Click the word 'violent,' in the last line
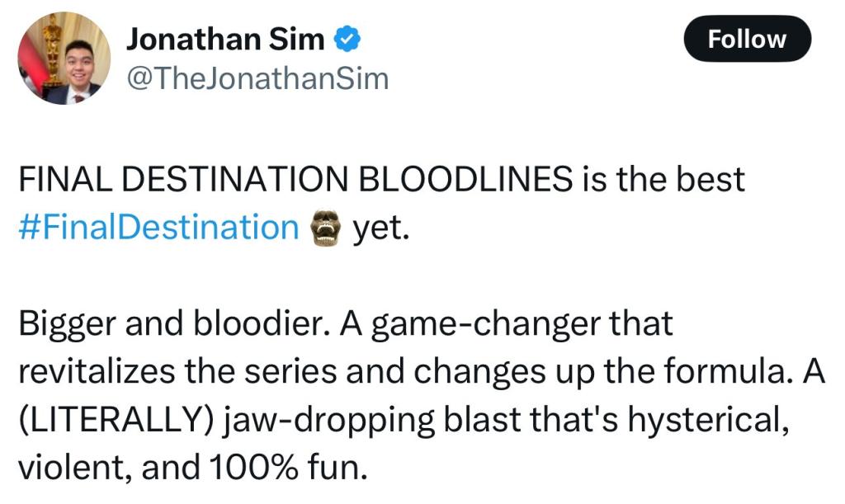 [75, 468]
